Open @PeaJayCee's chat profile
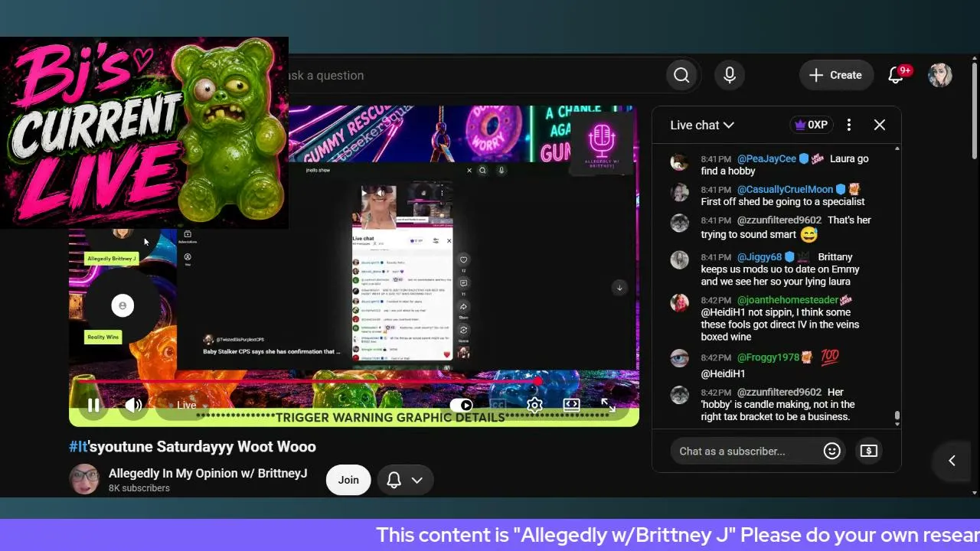980x551 pixels. pyautogui.click(x=766, y=158)
